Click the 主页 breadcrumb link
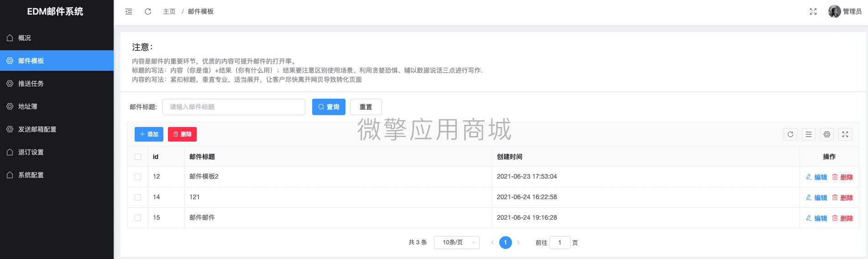This screenshot has height=259, width=868. [169, 11]
